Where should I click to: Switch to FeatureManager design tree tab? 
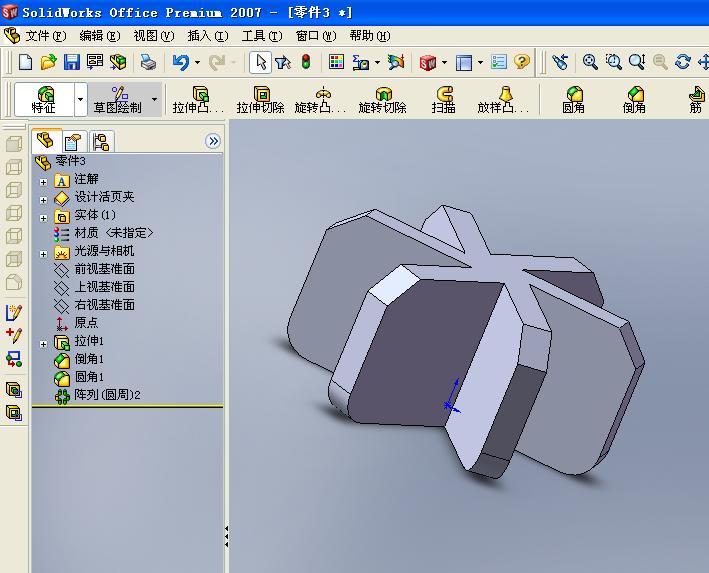pos(46,141)
